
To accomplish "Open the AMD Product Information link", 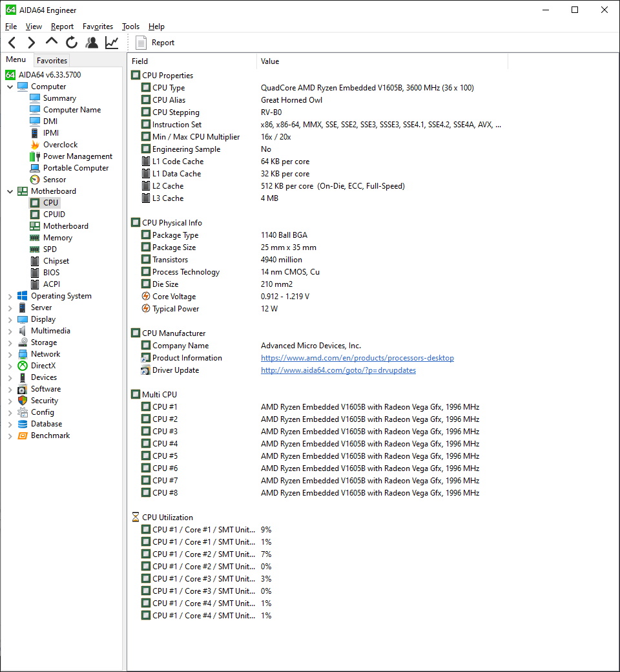I will [x=357, y=358].
